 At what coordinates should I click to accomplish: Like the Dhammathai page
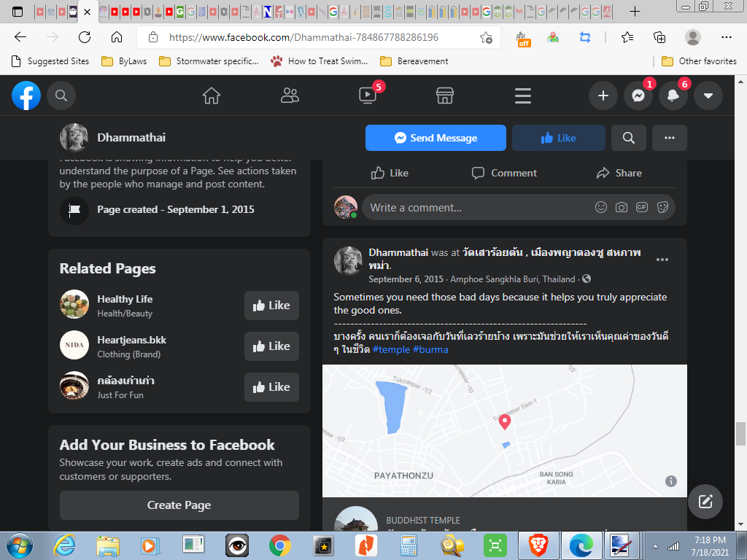pyautogui.click(x=558, y=138)
